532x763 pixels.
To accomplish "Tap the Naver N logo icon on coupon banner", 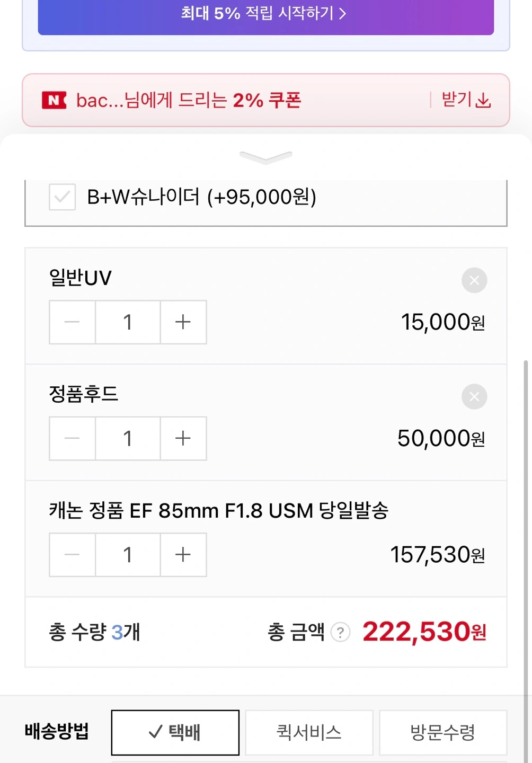I will pos(54,100).
